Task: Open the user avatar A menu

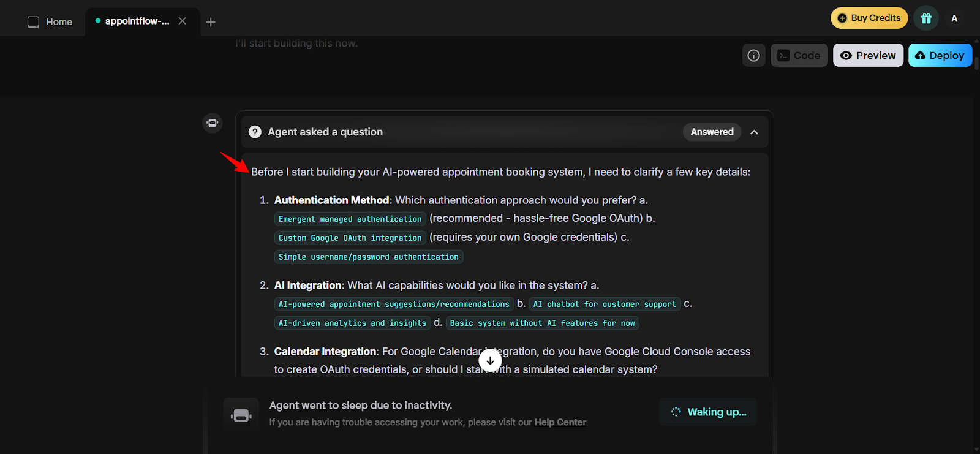Action: pos(954,18)
